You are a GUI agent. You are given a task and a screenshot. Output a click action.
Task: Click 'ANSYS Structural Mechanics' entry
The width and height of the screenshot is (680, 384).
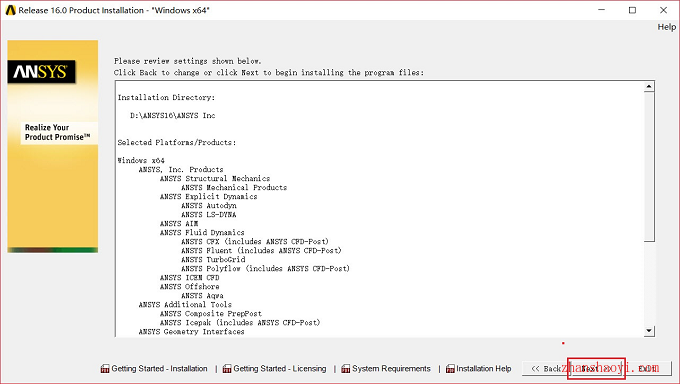[x=215, y=179]
